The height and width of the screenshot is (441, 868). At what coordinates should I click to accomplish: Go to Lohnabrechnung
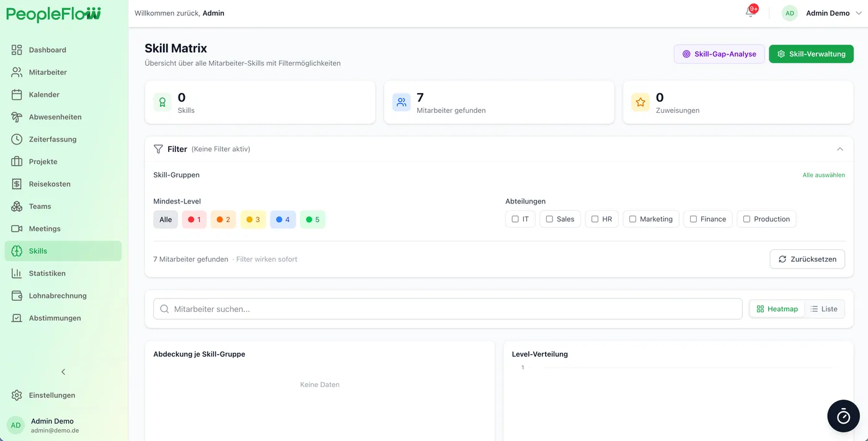[63, 295]
